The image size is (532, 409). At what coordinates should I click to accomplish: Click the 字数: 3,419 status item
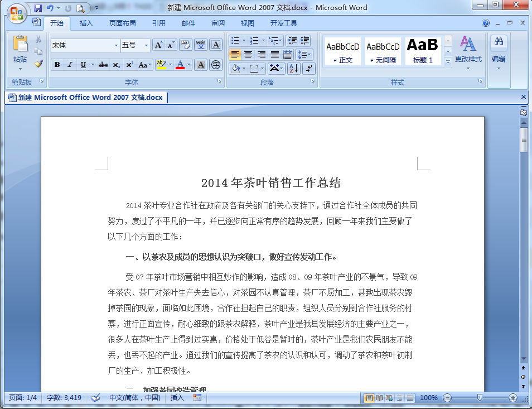pyautogui.click(x=64, y=398)
